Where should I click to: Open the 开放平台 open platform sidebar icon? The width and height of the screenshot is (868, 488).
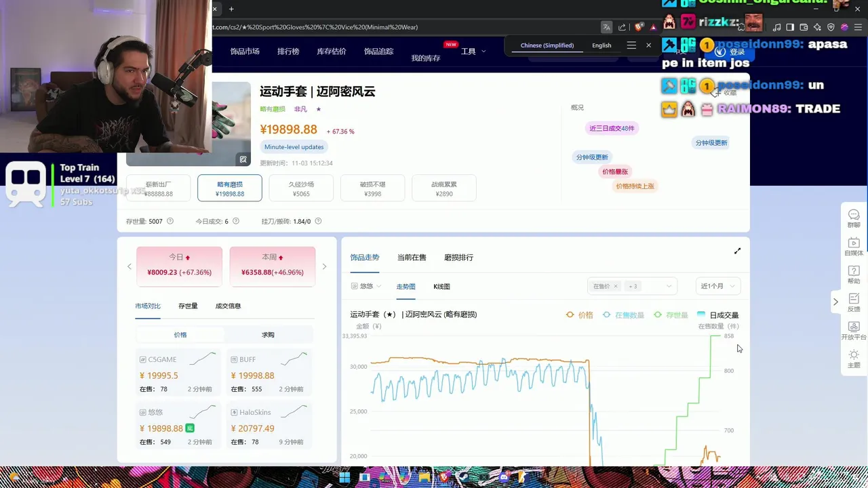point(854,331)
